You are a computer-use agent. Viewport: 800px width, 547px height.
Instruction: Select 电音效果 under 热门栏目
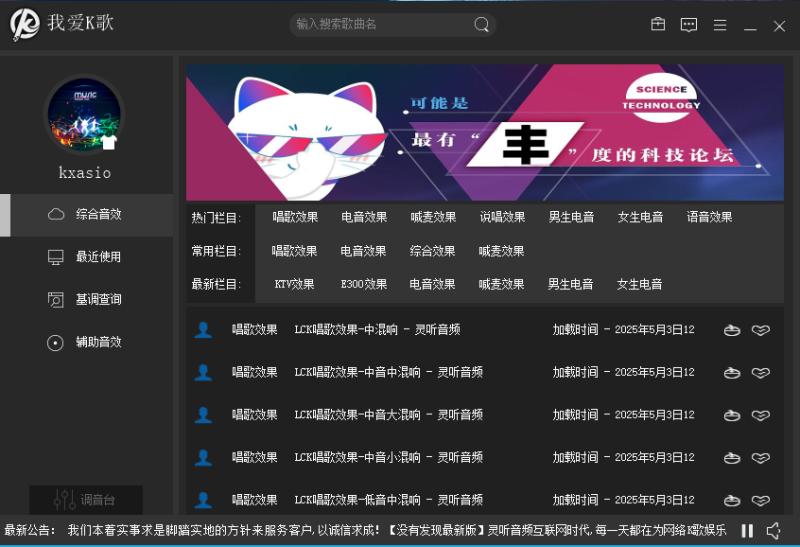364,217
